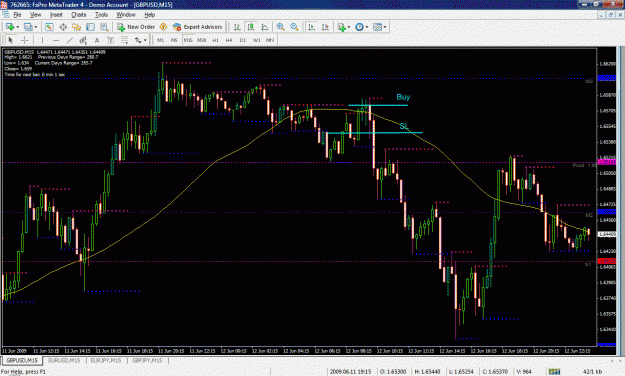Switch timeframe to M5
The image size is (625, 376).
(x=174, y=40)
